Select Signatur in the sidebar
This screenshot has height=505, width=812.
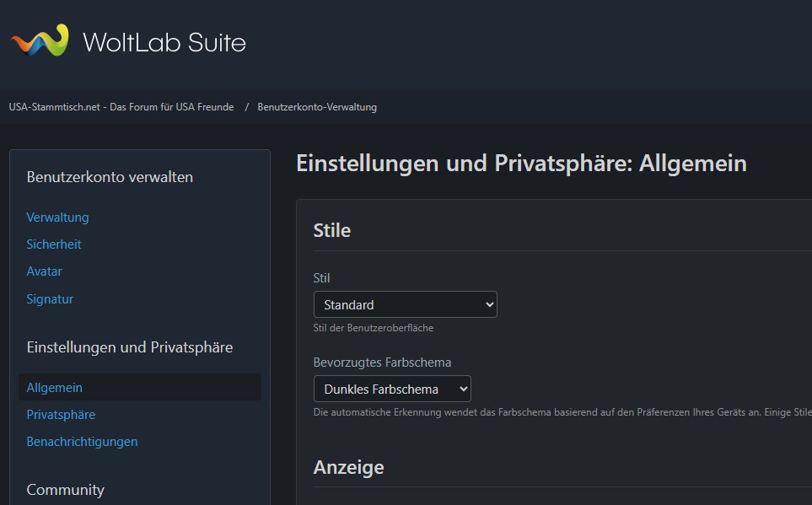click(x=50, y=299)
